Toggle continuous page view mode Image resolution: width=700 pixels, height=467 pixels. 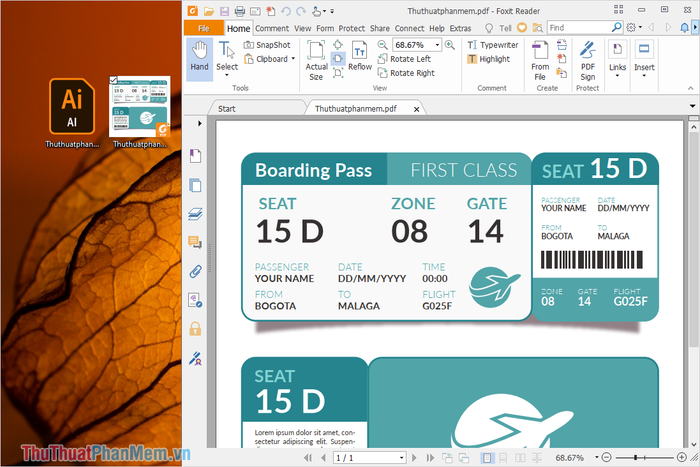coord(503,458)
